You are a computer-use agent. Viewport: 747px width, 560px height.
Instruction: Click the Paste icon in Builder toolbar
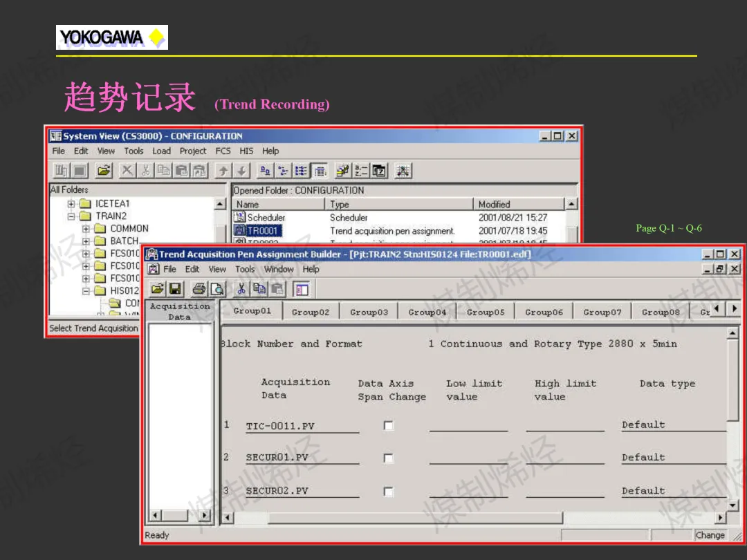pyautogui.click(x=278, y=288)
